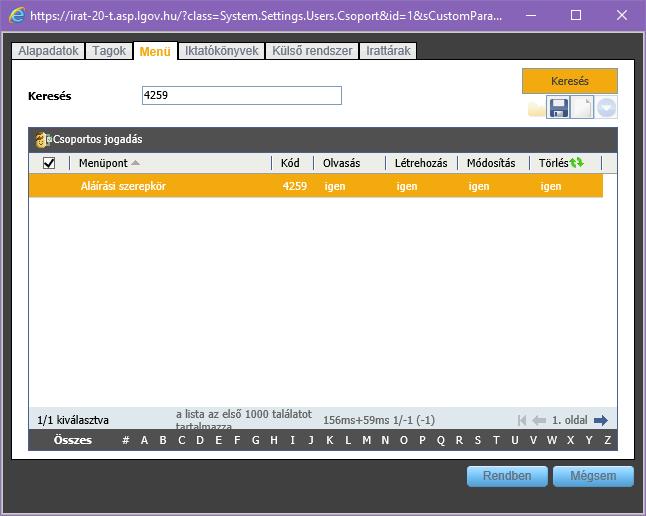The width and height of the screenshot is (646, 516).
Task: Click igen under Olvasás column
Action: point(335,186)
